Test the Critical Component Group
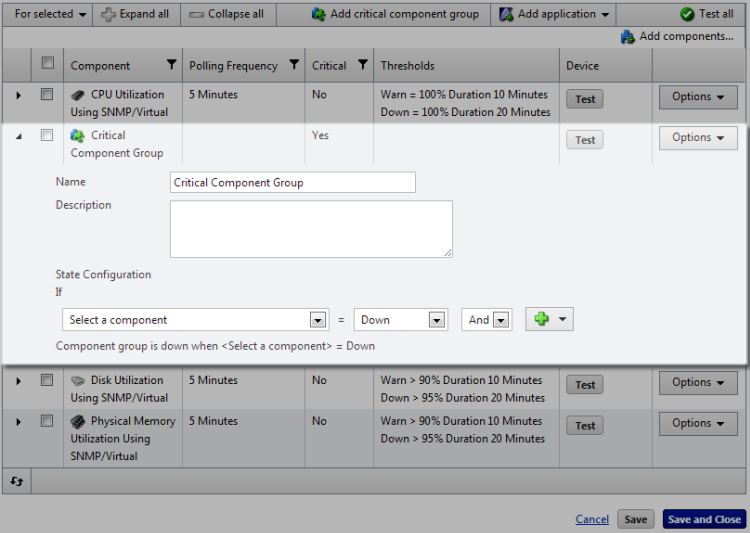The height and width of the screenshot is (533, 750). point(585,140)
